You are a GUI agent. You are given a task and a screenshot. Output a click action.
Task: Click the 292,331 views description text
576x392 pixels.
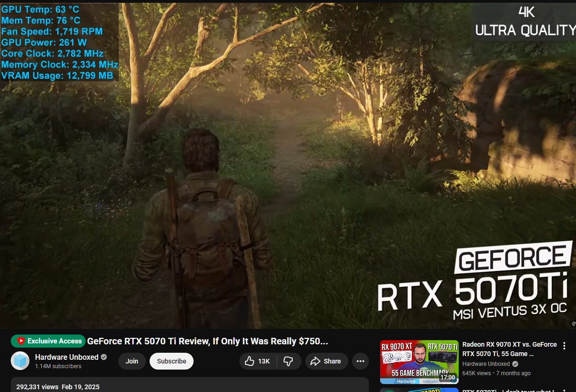[58, 387]
